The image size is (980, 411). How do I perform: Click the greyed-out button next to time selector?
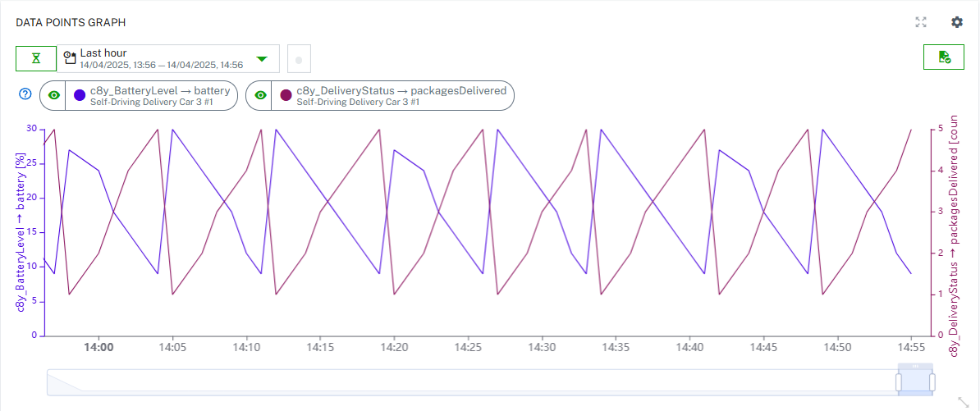299,59
